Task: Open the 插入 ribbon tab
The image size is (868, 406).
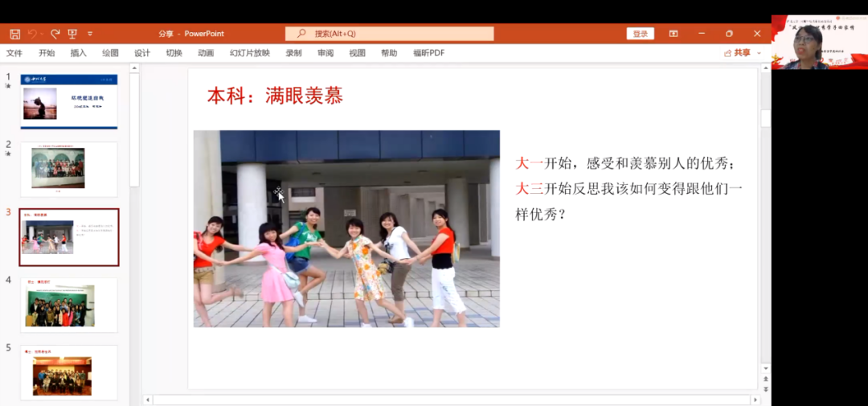Action: pyautogui.click(x=78, y=53)
